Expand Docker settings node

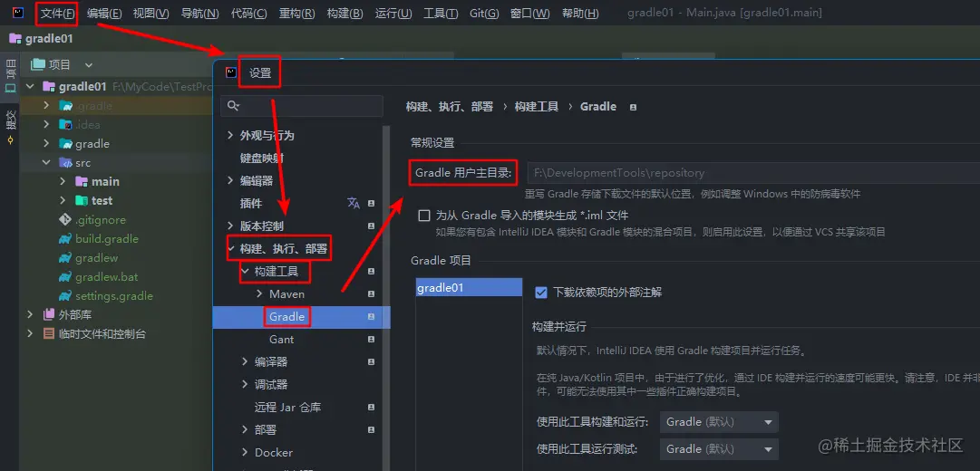245,452
